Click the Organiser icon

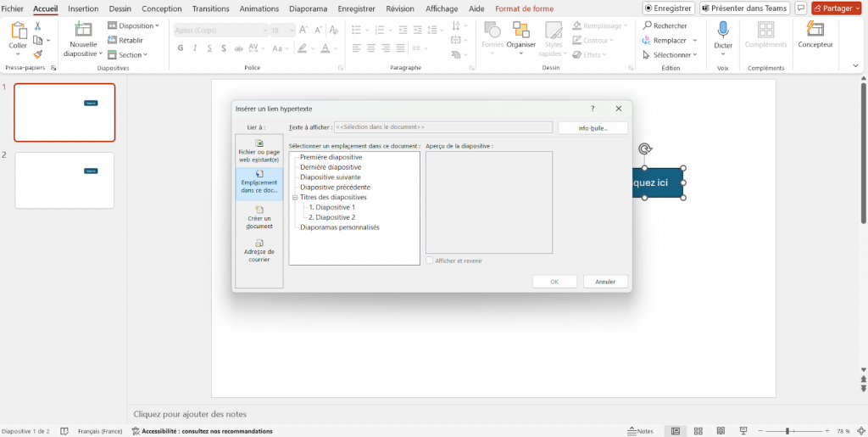521,30
